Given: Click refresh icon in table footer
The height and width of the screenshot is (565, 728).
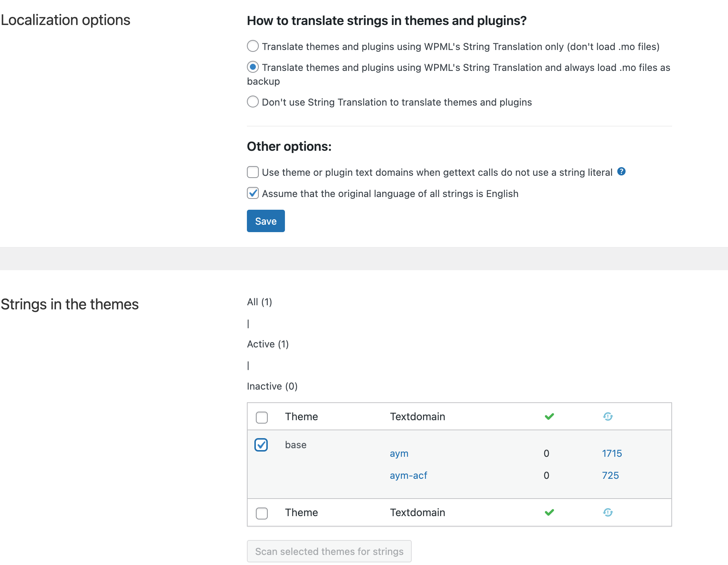Looking at the screenshot, I should tap(608, 512).
